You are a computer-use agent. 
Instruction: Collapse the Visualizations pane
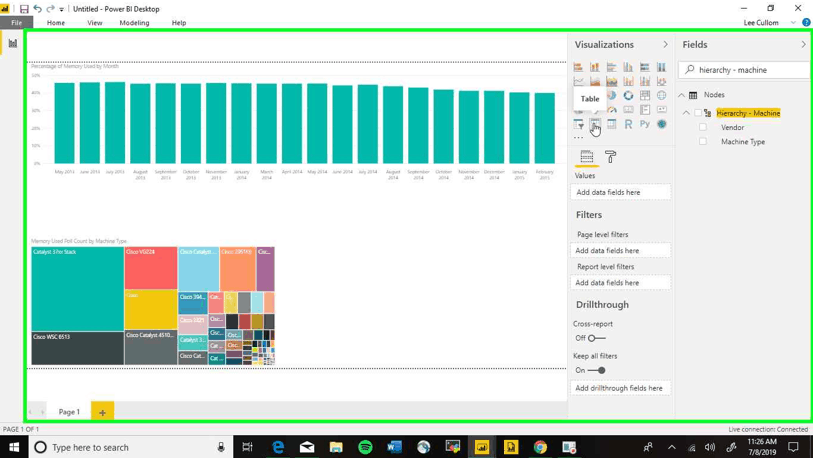coord(665,45)
